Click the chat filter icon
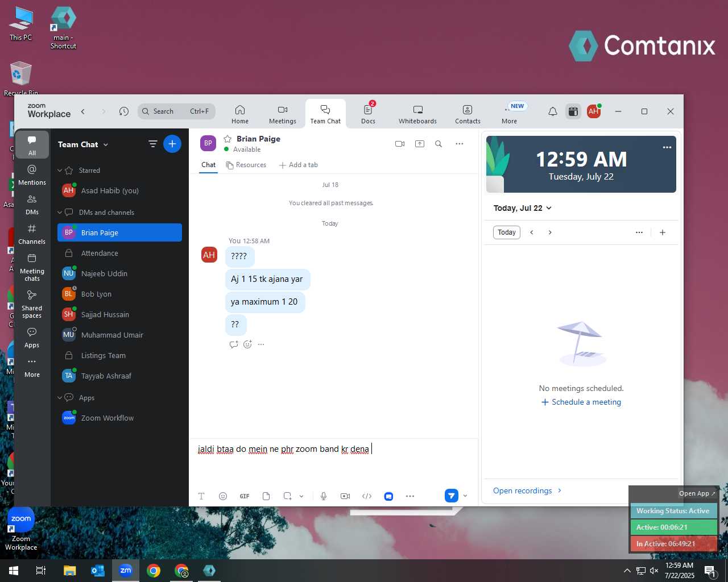 point(152,144)
